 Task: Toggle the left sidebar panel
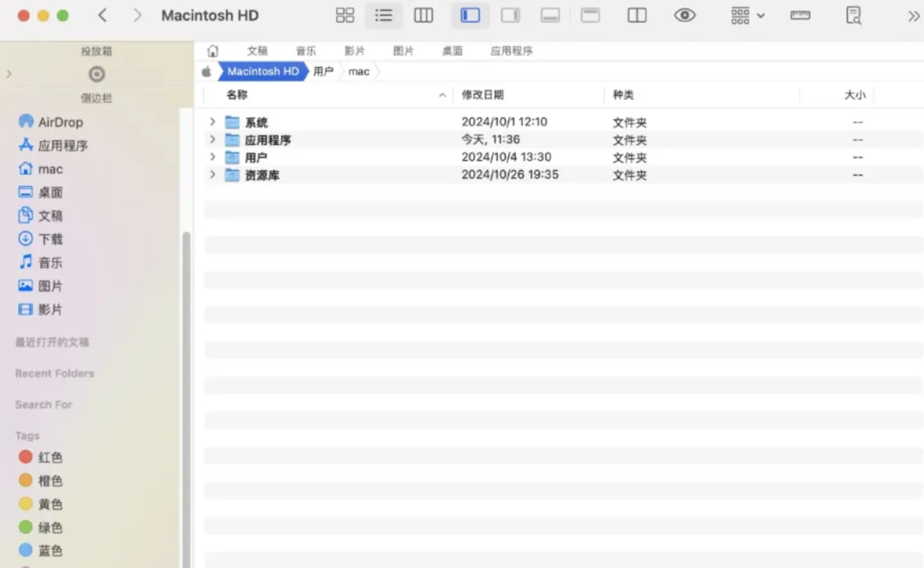point(471,15)
